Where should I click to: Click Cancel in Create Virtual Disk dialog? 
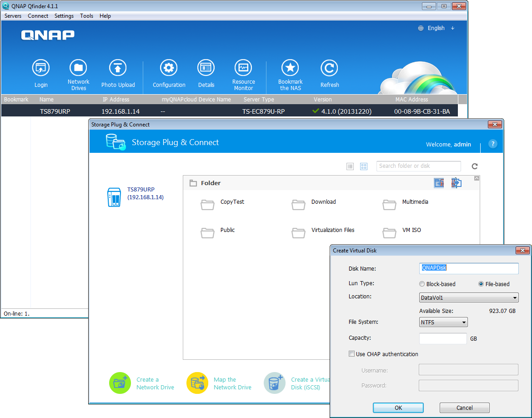point(465,408)
